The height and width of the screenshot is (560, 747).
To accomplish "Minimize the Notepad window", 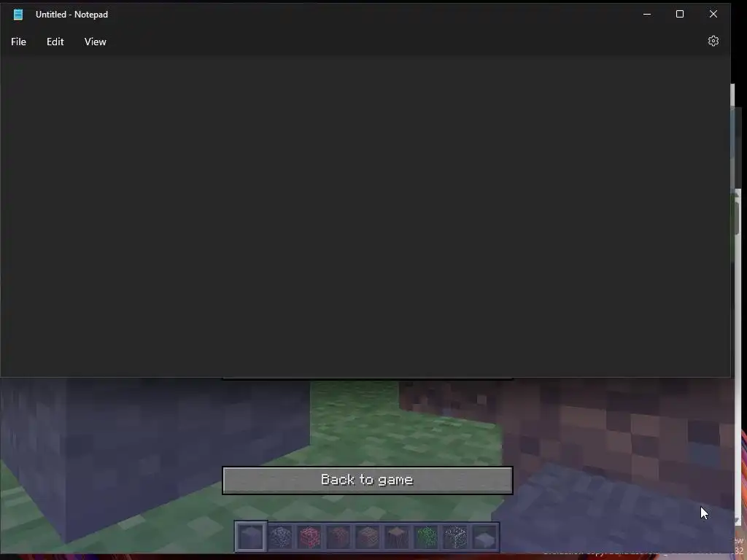I will 647,15.
